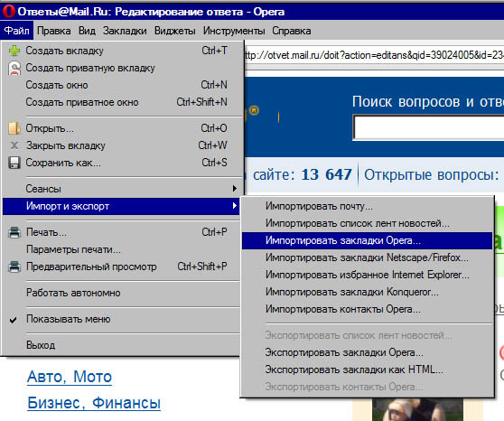Click the address bar URL field
This screenshot has width=504, height=421.
click(x=374, y=55)
